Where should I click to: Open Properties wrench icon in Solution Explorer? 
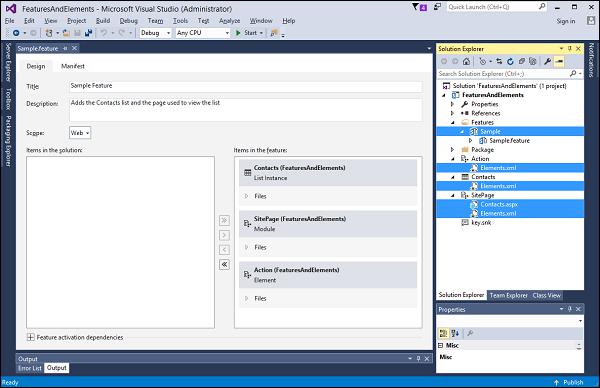point(548,61)
